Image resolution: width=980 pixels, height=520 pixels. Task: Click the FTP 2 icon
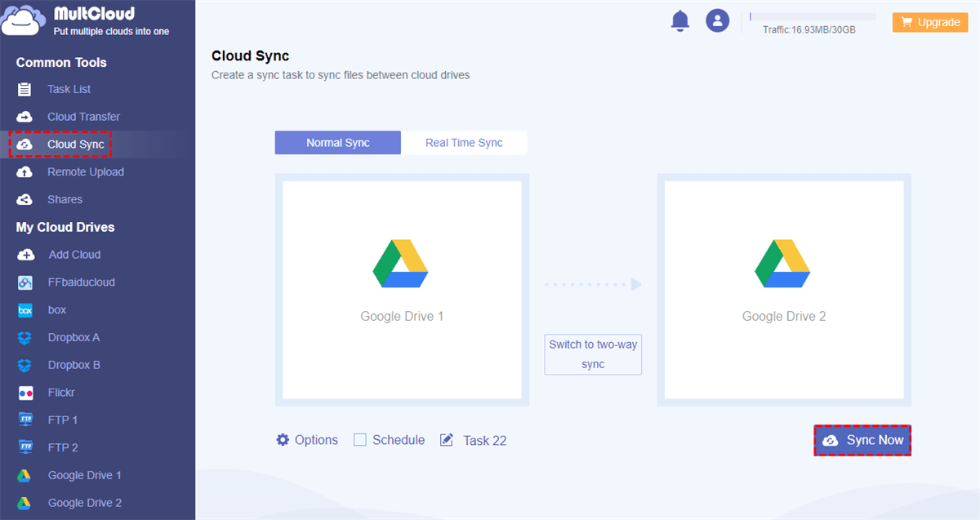[x=25, y=448]
